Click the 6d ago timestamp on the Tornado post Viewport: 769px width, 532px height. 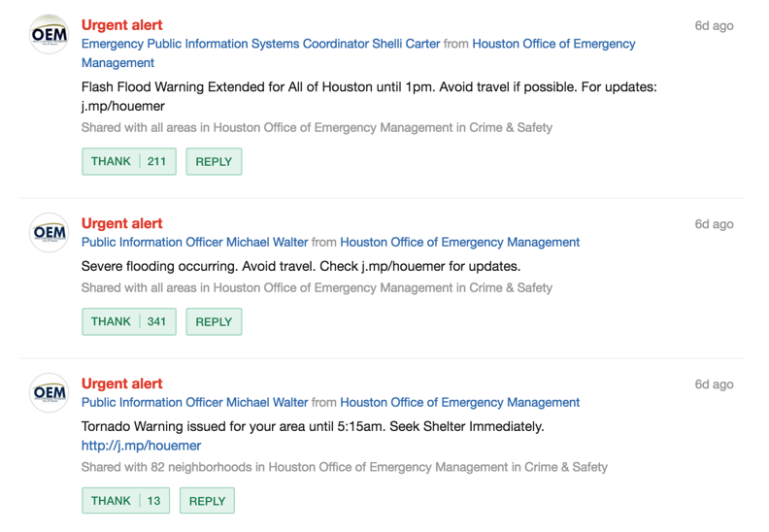tap(714, 384)
